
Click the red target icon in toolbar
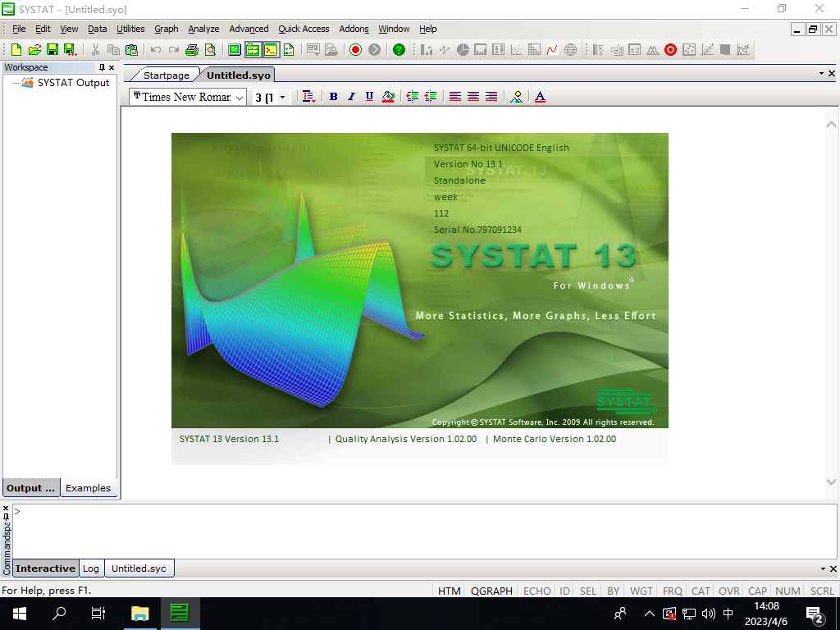(670, 50)
